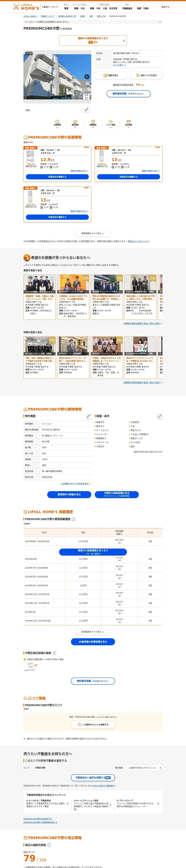Click the ログイン button
Viewport: 186px width, 868px height.
[165, 7]
